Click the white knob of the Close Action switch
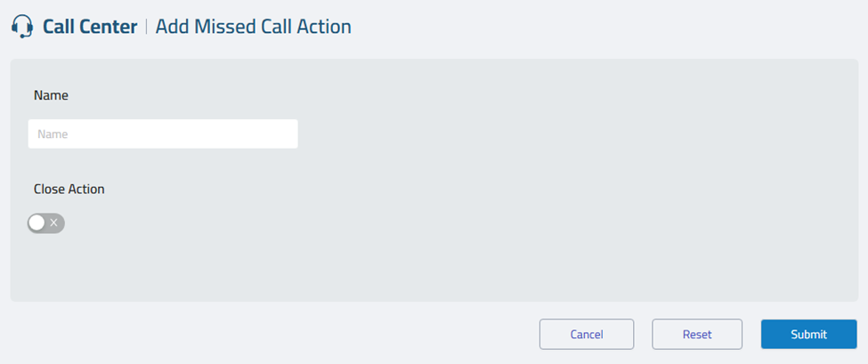This screenshot has height=364, width=868. [37, 222]
